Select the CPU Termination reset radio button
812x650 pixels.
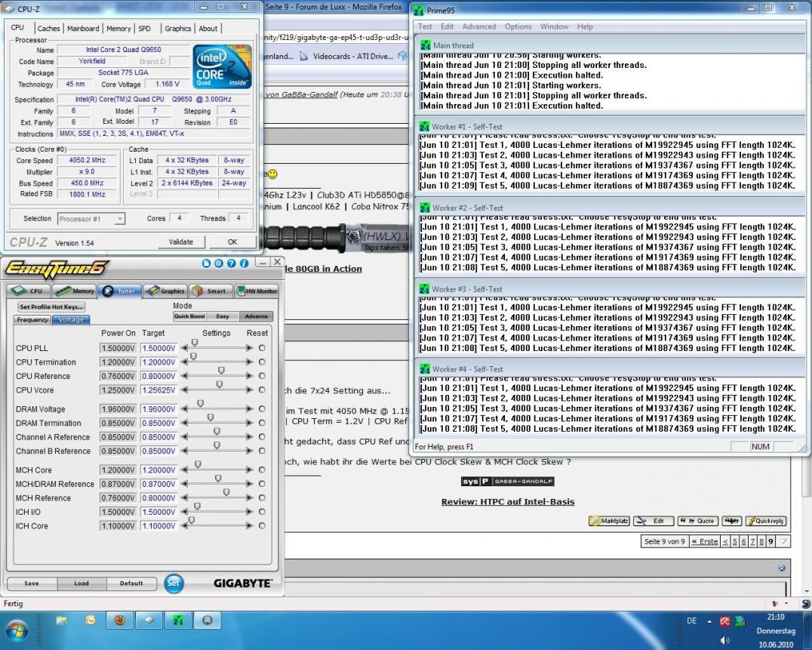pyautogui.click(x=262, y=362)
